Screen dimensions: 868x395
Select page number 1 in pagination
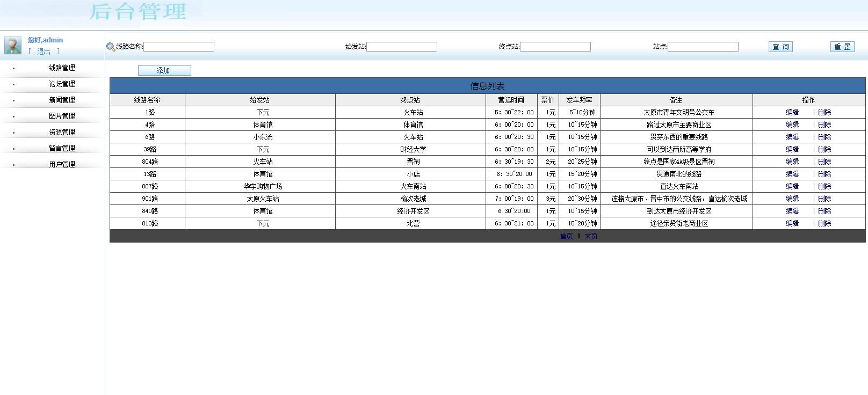point(578,236)
